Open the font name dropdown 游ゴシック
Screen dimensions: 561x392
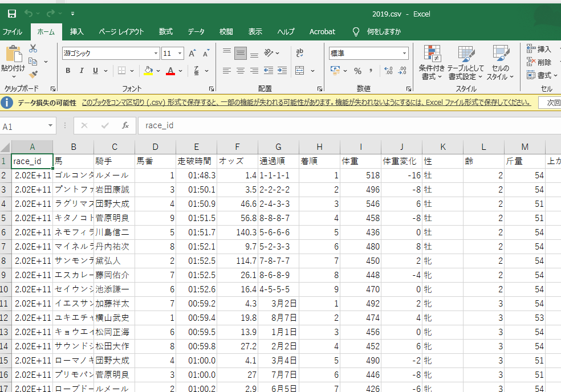156,54
